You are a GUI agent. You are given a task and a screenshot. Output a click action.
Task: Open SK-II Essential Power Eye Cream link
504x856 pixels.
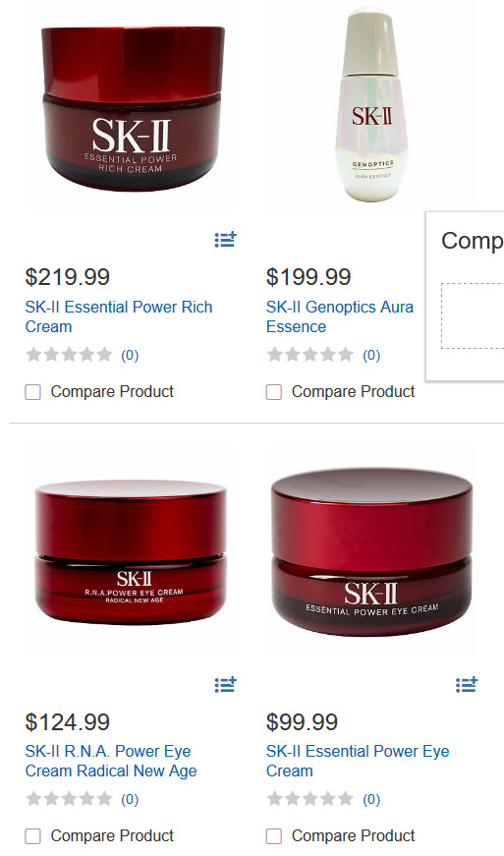tap(358, 761)
